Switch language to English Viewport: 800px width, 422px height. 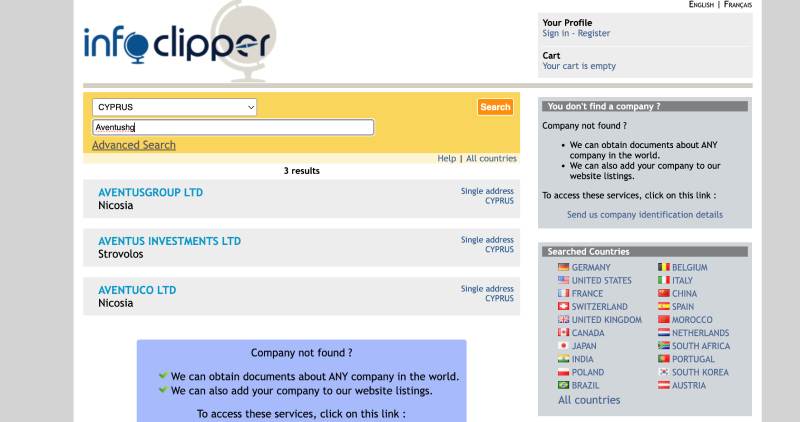coord(701,5)
